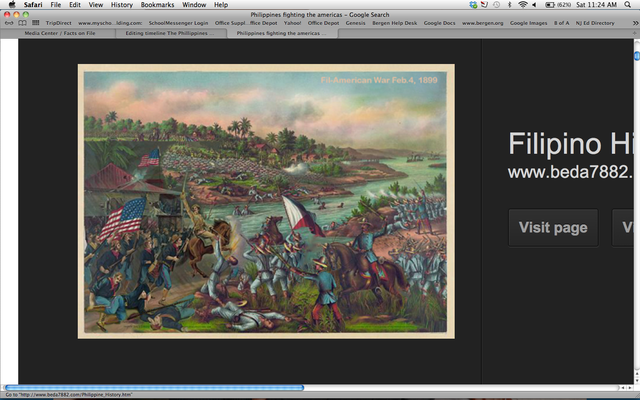Add a new tab with plus button
640x400 pixels.
pos(634,33)
